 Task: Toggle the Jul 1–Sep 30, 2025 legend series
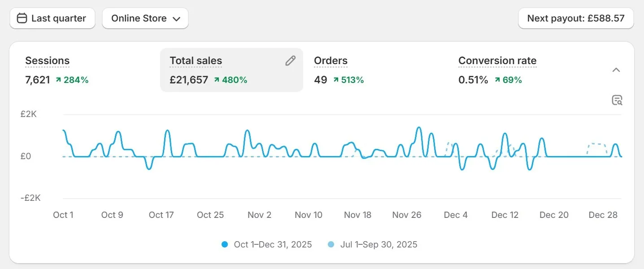click(379, 244)
